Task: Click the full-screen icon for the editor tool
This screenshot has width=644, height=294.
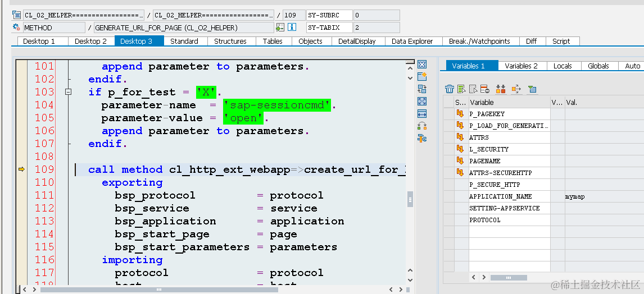Action: pyautogui.click(x=422, y=102)
